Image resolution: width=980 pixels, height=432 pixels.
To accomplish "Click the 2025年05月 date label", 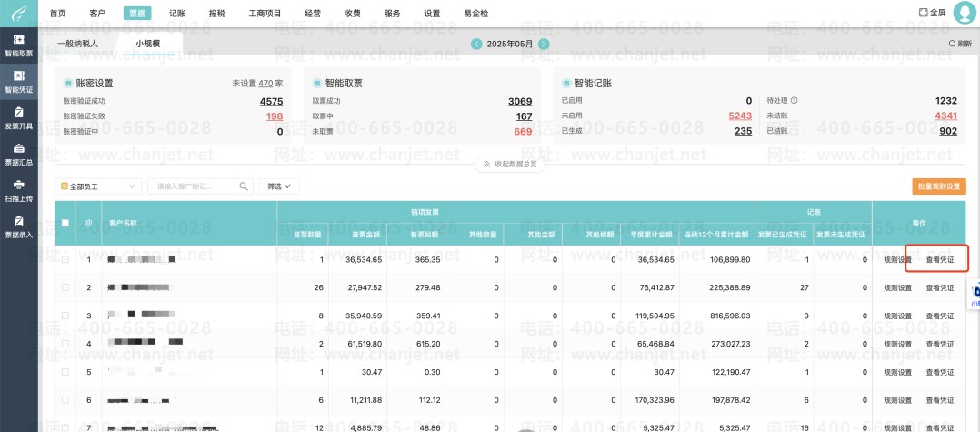I will (510, 44).
